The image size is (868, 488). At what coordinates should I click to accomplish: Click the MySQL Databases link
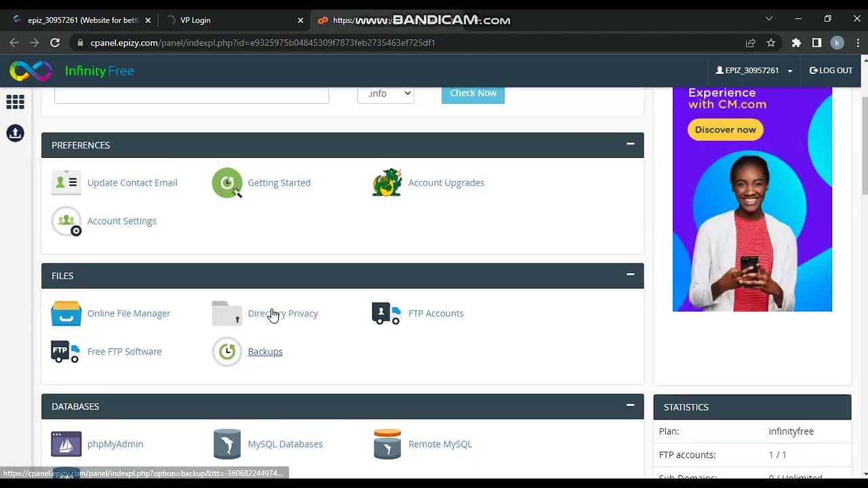(x=285, y=445)
